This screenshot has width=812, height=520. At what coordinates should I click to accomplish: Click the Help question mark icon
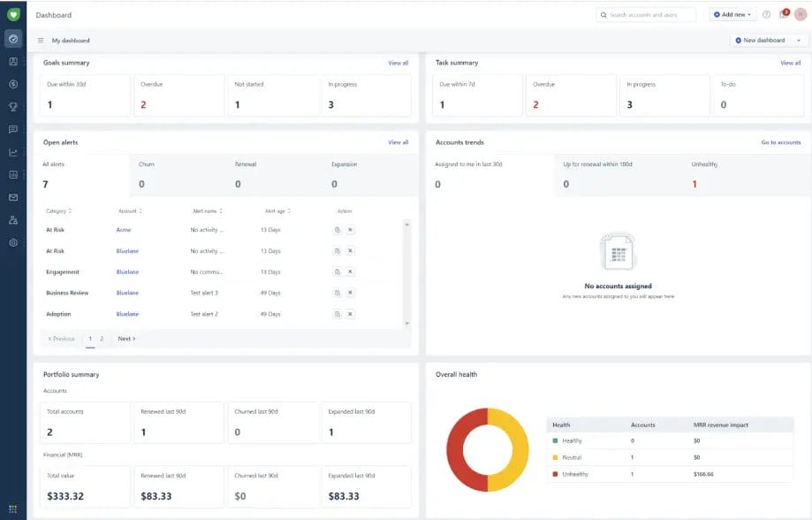(766, 14)
